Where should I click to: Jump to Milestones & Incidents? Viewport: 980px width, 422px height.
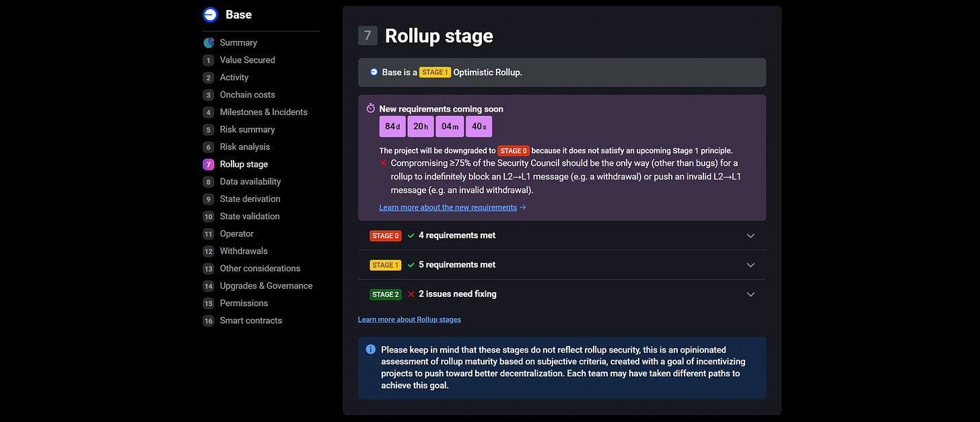pyautogui.click(x=264, y=112)
